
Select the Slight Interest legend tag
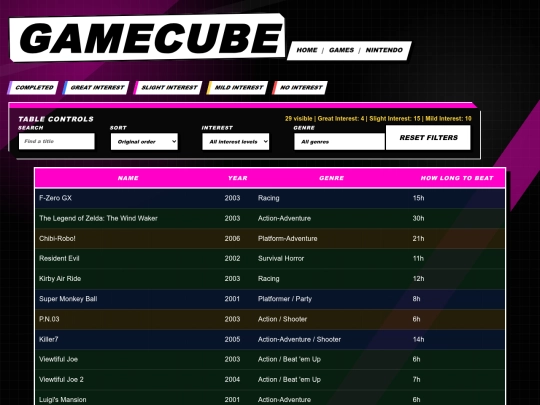(x=168, y=87)
